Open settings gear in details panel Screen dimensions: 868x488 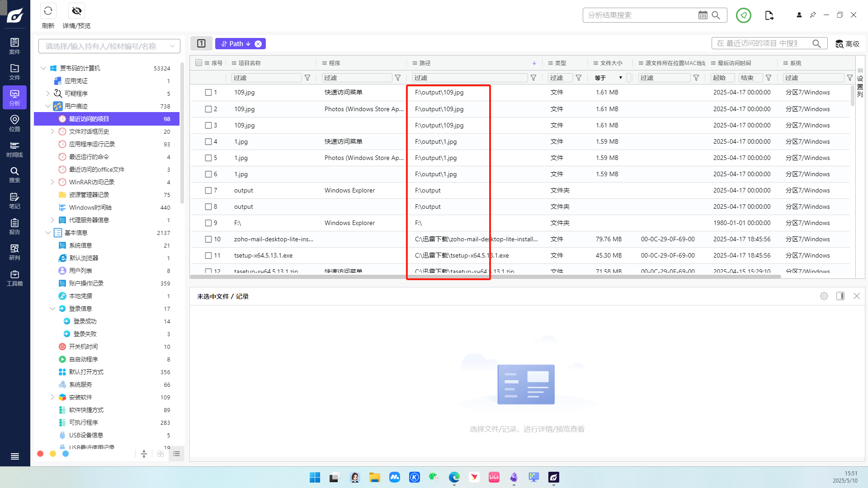(824, 296)
